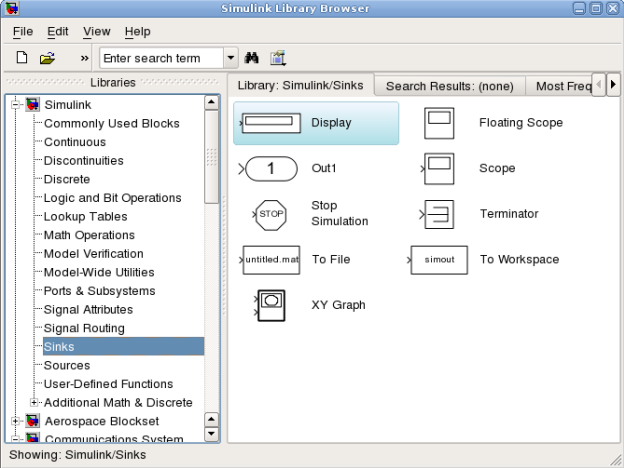Select the To Workspace simout block icon
624x468 pixels.
(x=438, y=260)
